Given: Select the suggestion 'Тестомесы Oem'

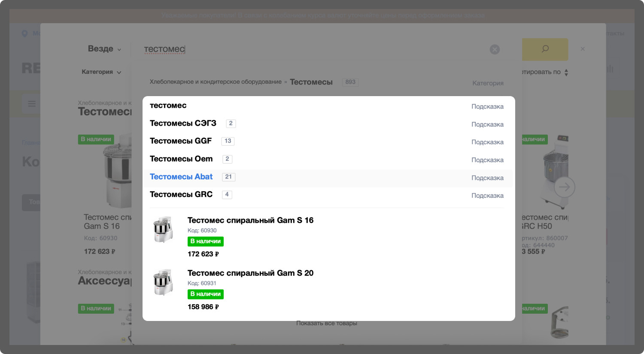Looking at the screenshot, I should click(327, 160).
